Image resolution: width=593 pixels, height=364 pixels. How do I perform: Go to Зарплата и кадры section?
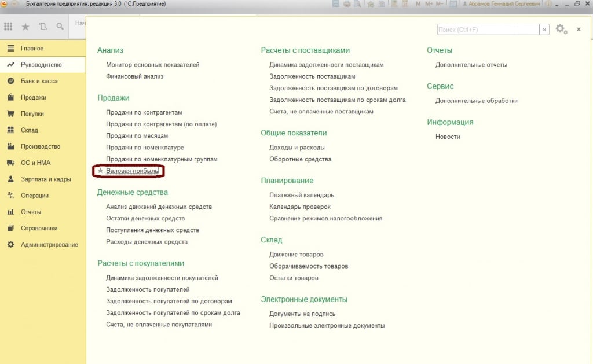coord(46,179)
